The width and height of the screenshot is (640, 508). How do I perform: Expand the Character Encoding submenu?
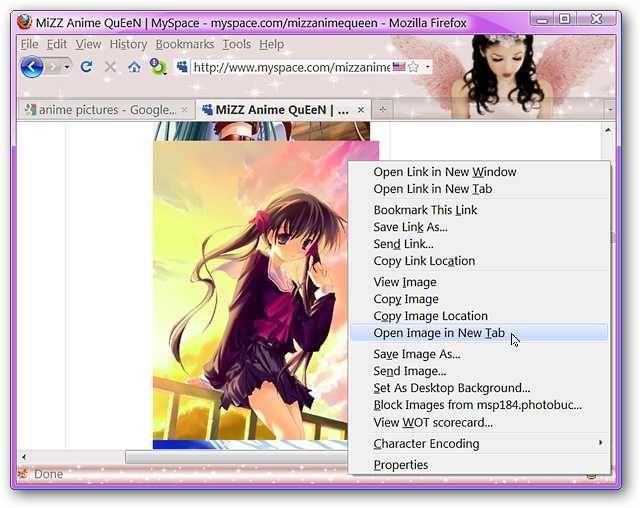click(480, 444)
